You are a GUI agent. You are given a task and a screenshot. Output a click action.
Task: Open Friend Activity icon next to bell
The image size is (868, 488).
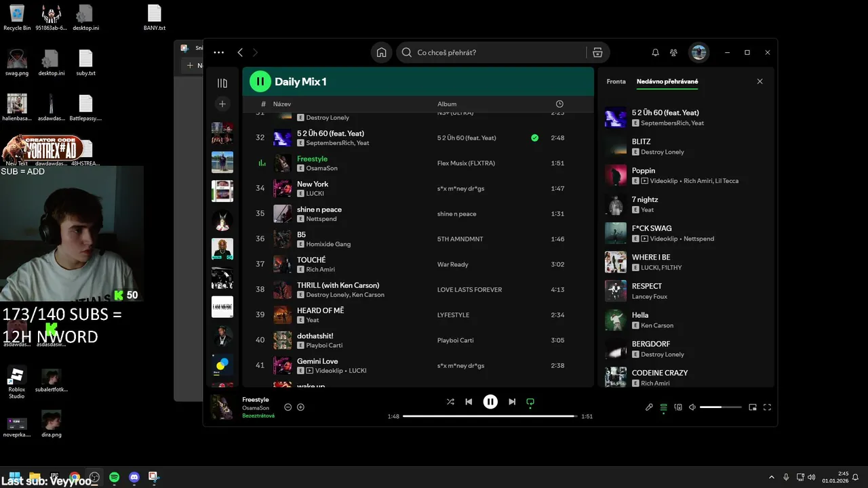[x=673, y=52]
